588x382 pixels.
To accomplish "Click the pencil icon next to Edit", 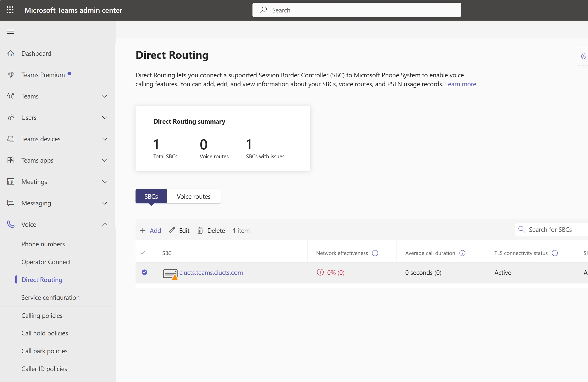I will click(172, 230).
